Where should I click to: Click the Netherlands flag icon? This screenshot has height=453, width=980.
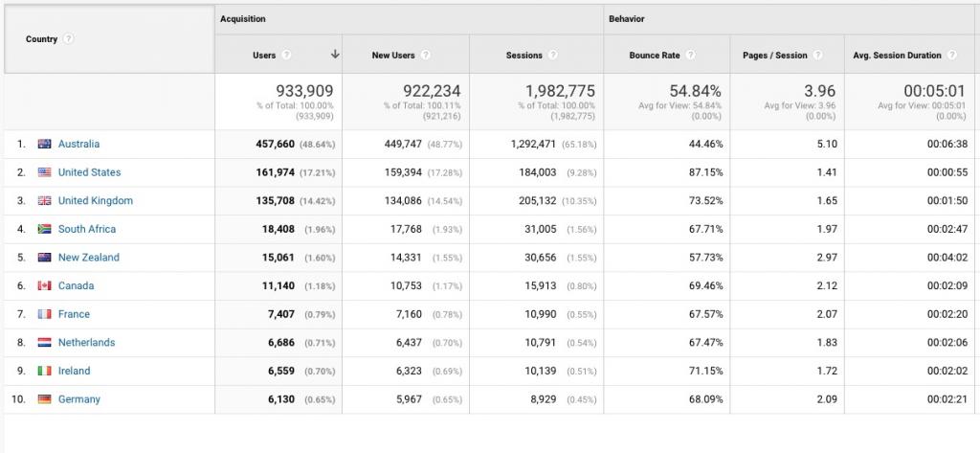coord(44,343)
